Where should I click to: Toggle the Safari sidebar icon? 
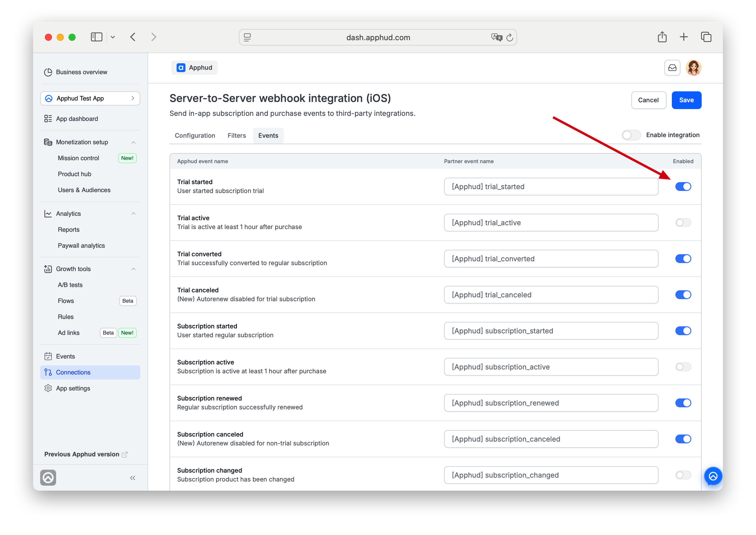[x=97, y=37]
